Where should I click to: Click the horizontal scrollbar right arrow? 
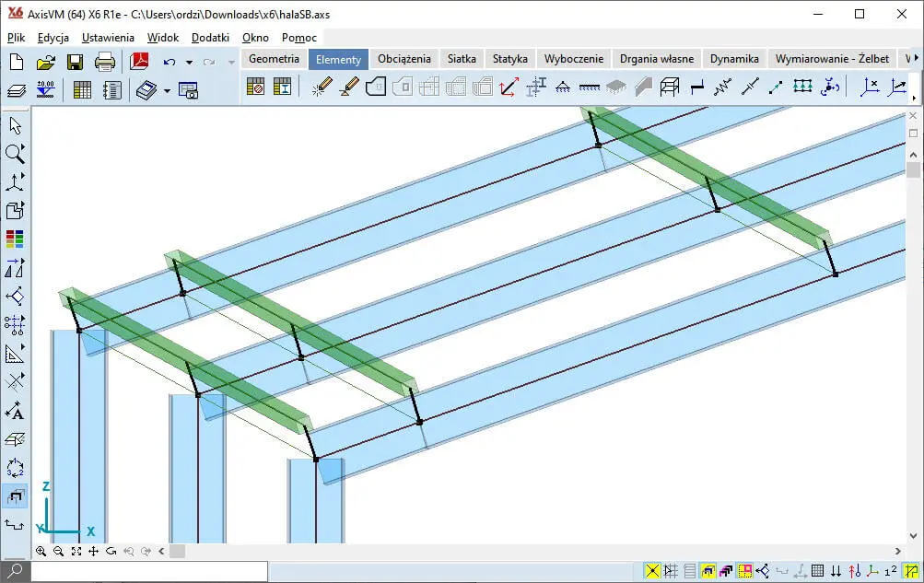tap(899, 552)
